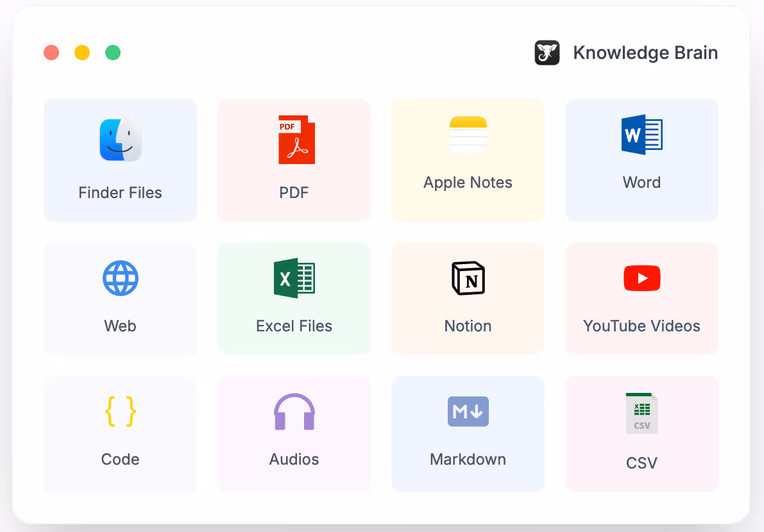Viewport: 764px width, 532px height.
Task: Select the Code label text
Action: tap(121, 460)
